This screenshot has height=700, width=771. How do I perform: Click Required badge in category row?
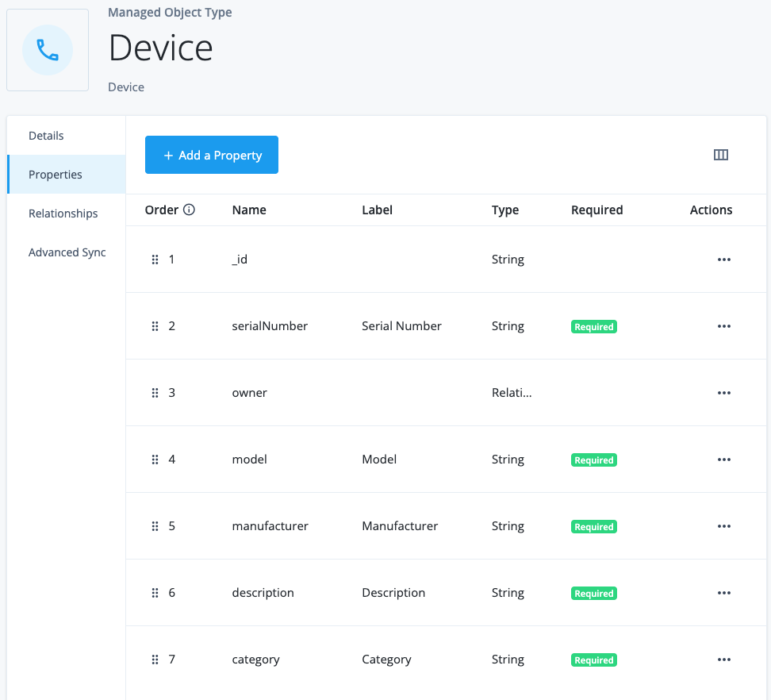coord(594,660)
